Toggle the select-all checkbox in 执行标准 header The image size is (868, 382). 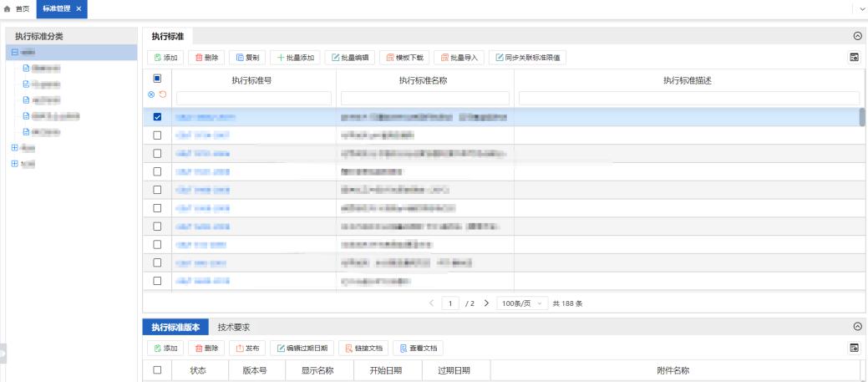point(157,79)
